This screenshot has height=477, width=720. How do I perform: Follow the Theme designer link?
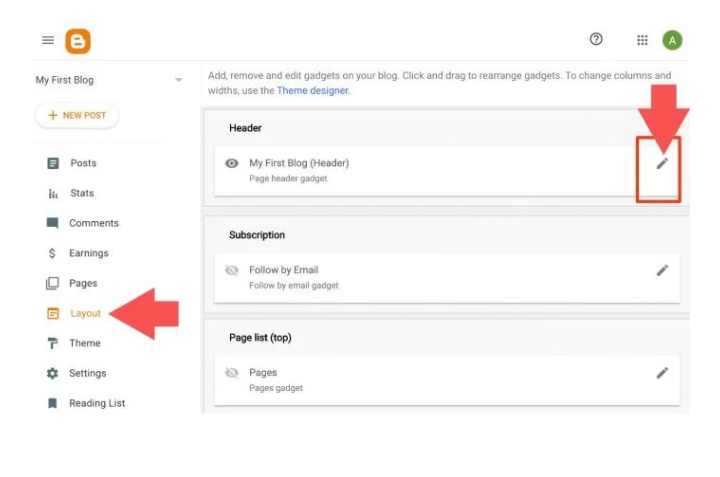(313, 90)
